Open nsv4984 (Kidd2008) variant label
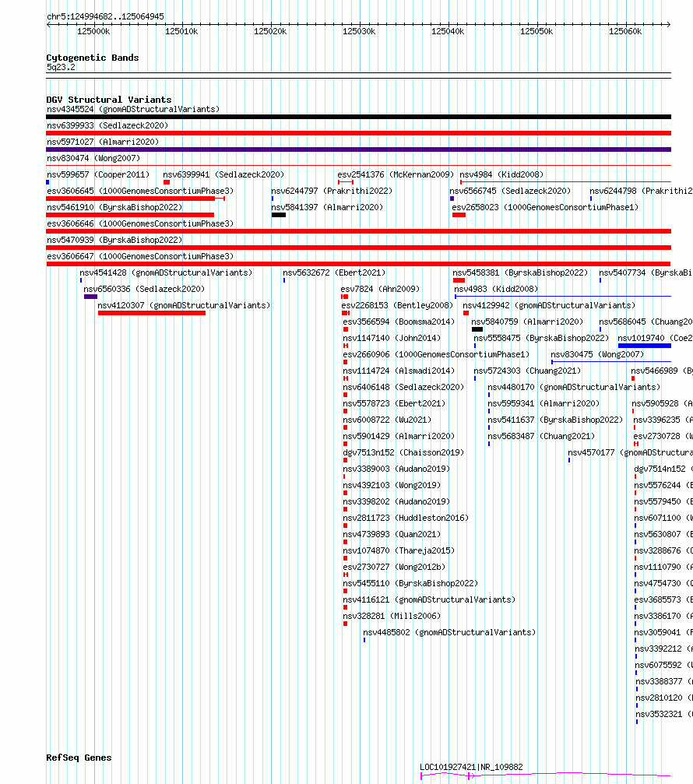693x784 pixels. [x=501, y=174]
